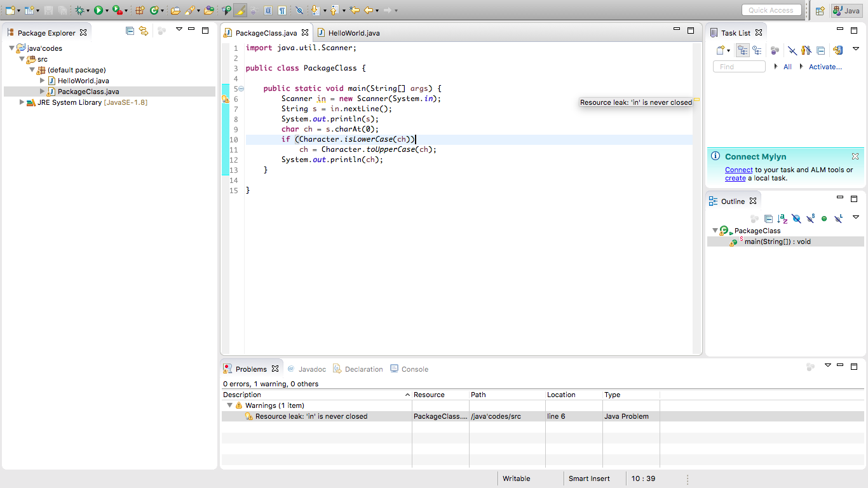
Task: Create New Task in Task List
Action: 721,50
